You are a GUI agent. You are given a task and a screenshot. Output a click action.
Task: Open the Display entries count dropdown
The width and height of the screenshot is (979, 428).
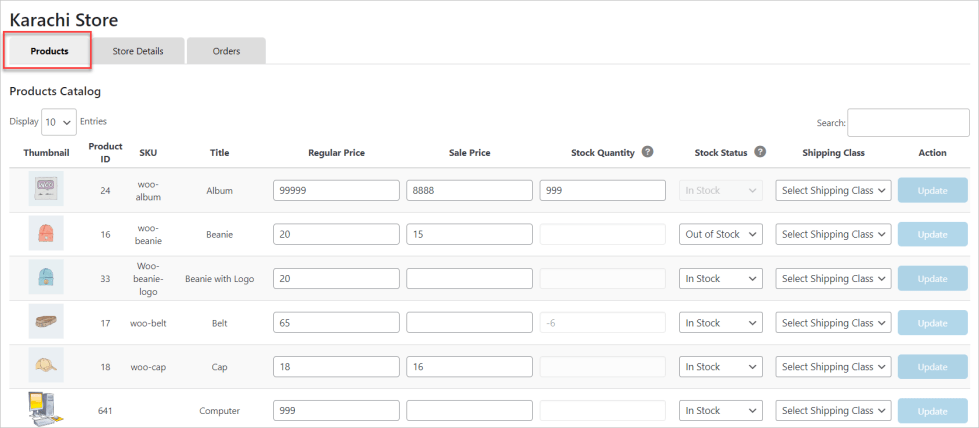tap(59, 122)
